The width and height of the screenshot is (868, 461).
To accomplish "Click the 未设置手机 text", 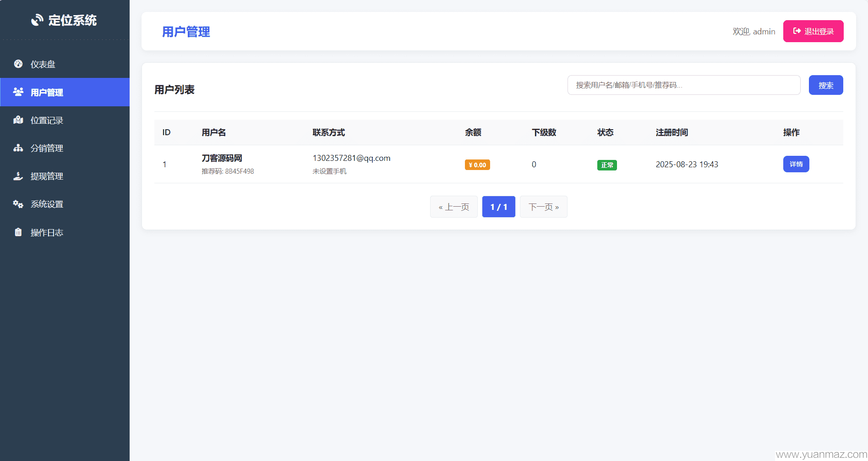I will [329, 171].
